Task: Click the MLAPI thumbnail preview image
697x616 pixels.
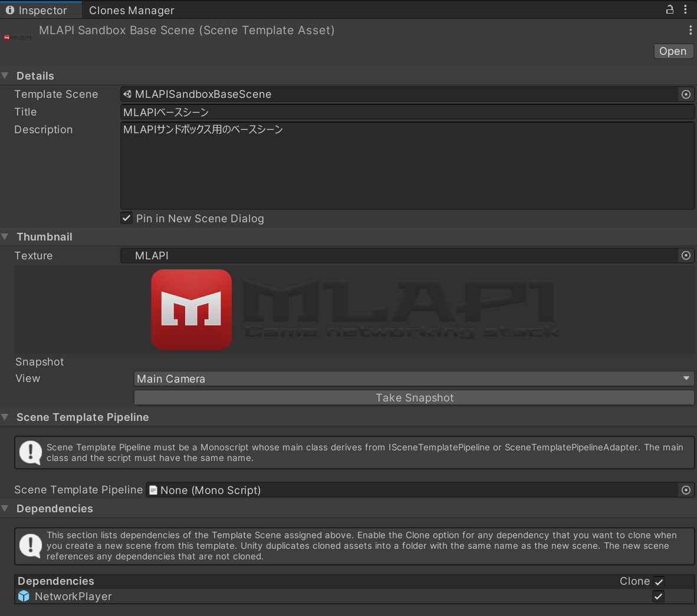Action: click(x=354, y=309)
